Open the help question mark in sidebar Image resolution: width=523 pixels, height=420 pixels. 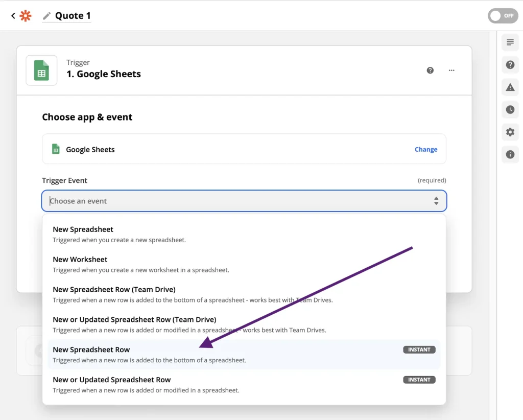click(510, 65)
